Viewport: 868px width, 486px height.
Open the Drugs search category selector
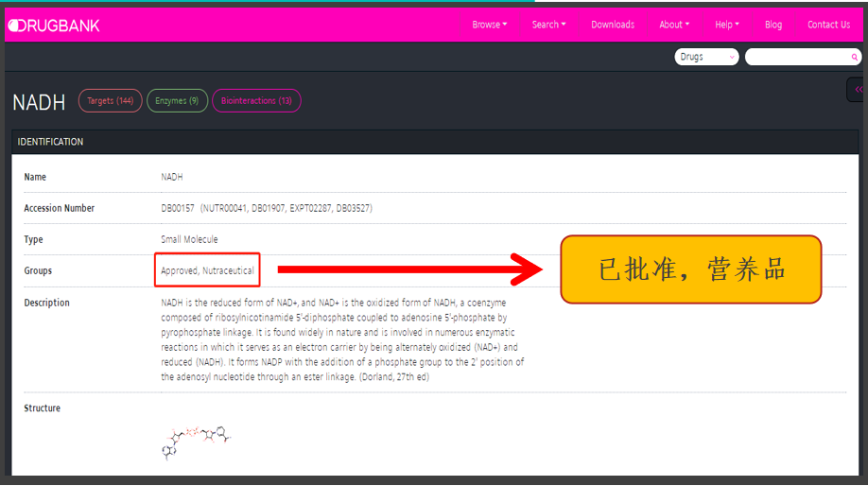click(706, 57)
